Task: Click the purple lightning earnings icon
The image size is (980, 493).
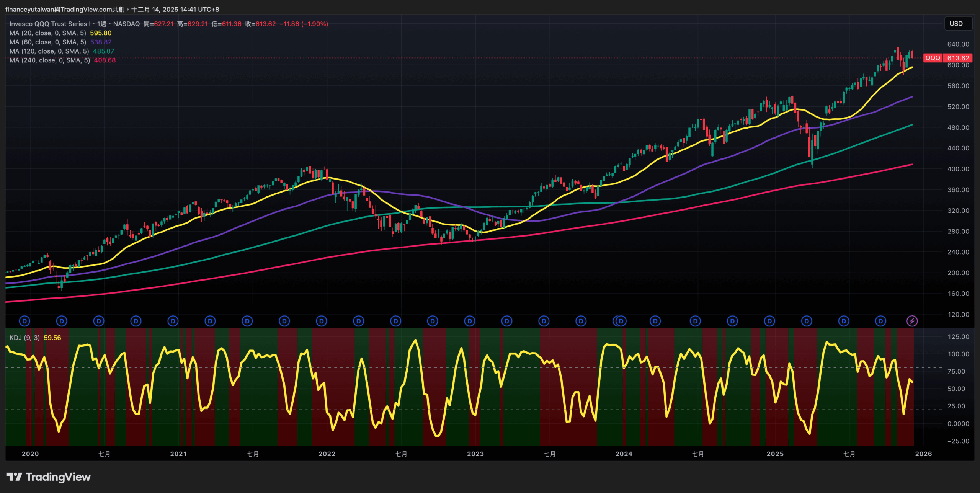Action: point(912,321)
